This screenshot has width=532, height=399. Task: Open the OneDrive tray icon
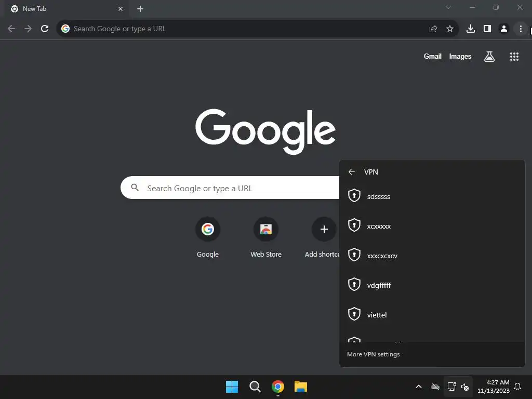pyautogui.click(x=435, y=387)
